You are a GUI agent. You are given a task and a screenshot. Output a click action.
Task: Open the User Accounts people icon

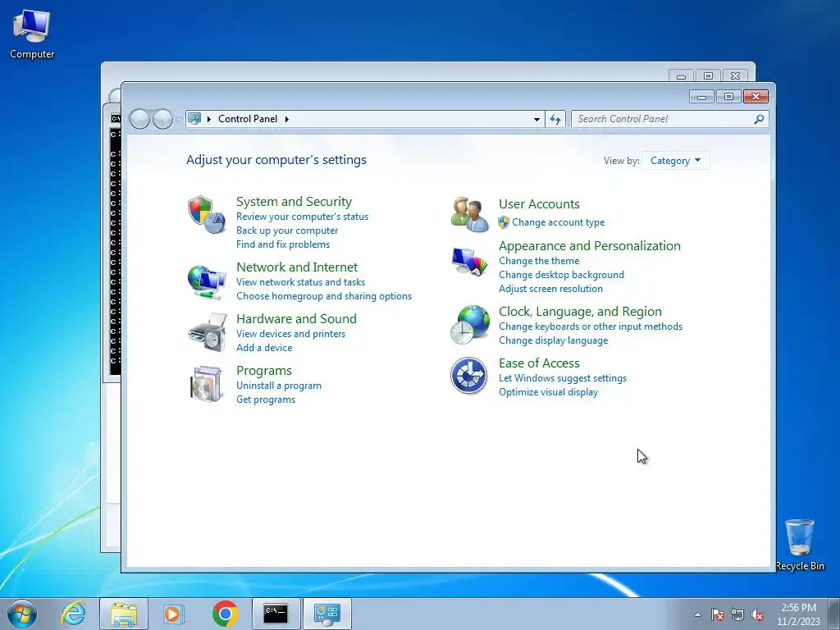click(469, 214)
